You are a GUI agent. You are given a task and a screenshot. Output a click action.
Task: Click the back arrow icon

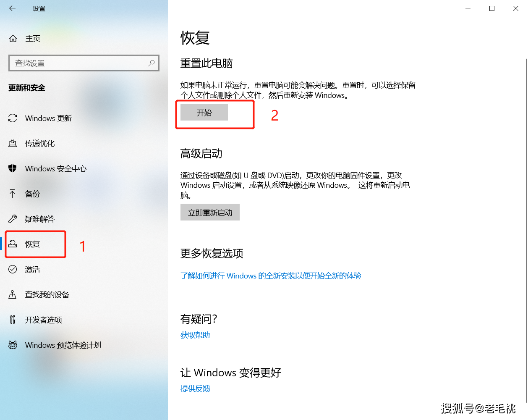click(x=12, y=8)
